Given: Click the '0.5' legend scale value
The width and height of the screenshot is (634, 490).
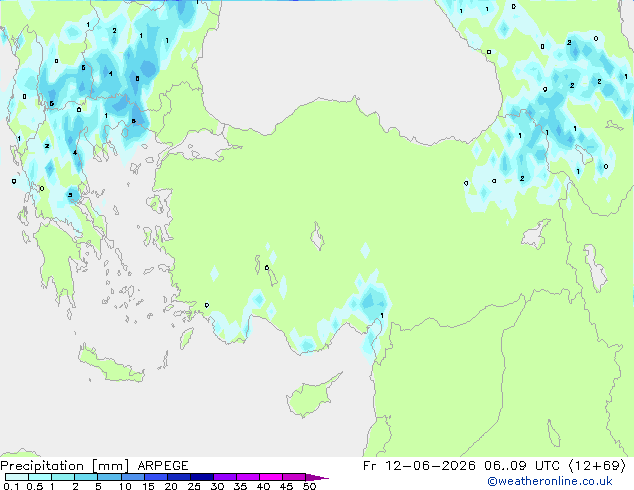Looking at the screenshot, I should point(34,486).
